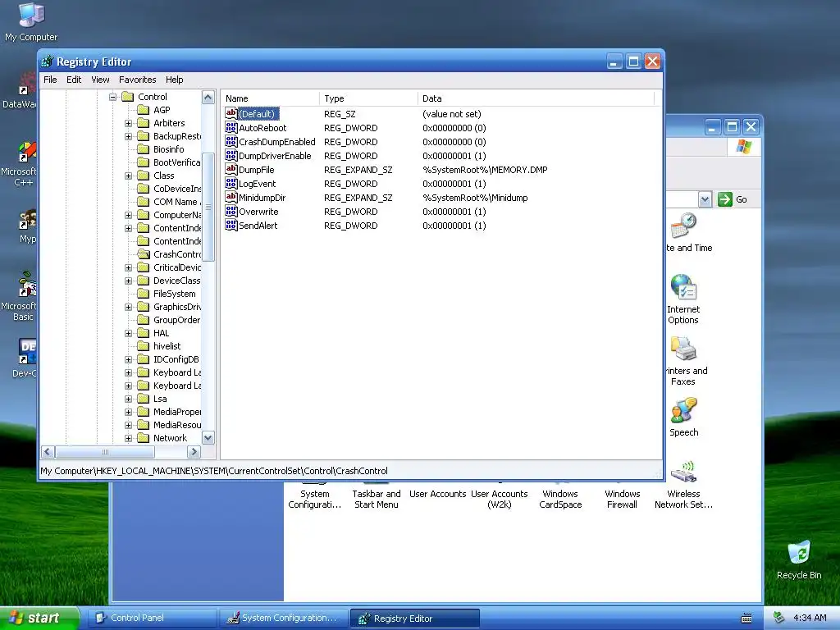
Task: Expand the HAL key
Action: (128, 333)
